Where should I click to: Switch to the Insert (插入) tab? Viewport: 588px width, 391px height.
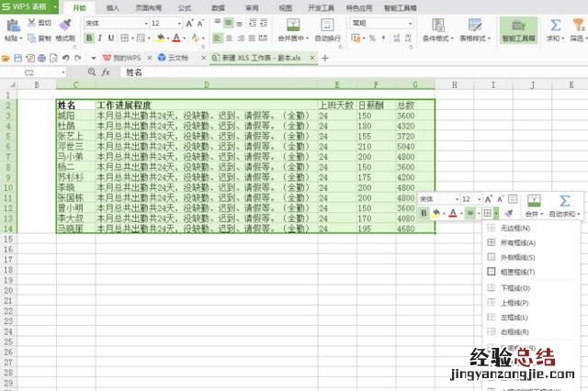tap(112, 8)
